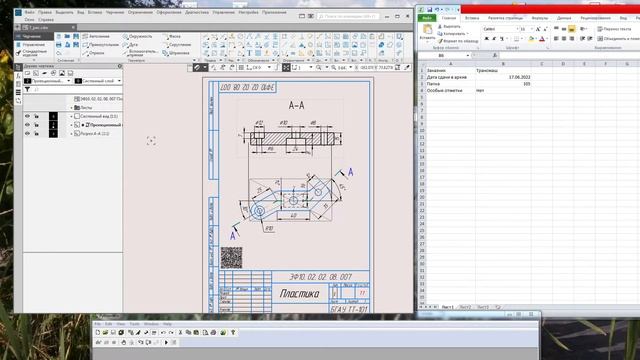Enable Перенос текста in Excel
This screenshot has height=360, width=640.
coord(614,29)
